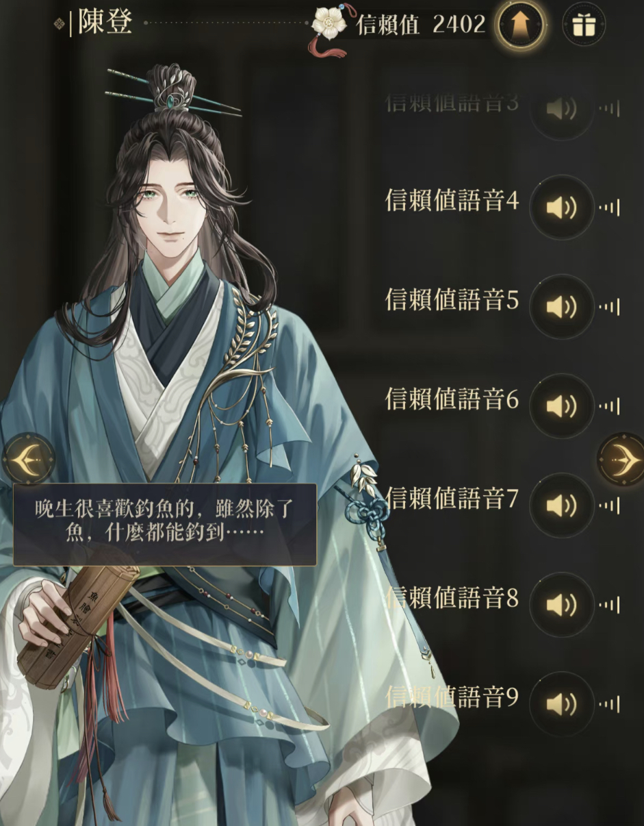The width and height of the screenshot is (644, 826).
Task: Click sound bars indicator beside 信賴值語音9
Action: 610,704
